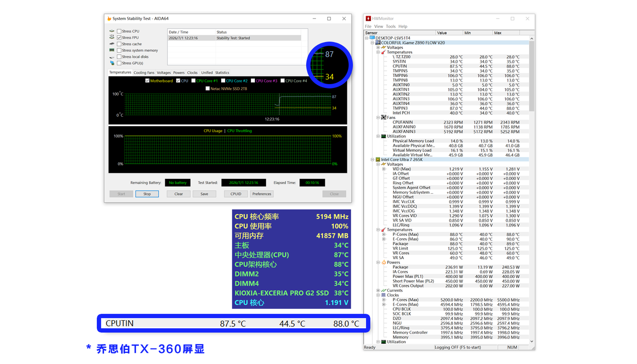
Task: Uncheck the Stress FPU checkbox
Action: [119, 38]
